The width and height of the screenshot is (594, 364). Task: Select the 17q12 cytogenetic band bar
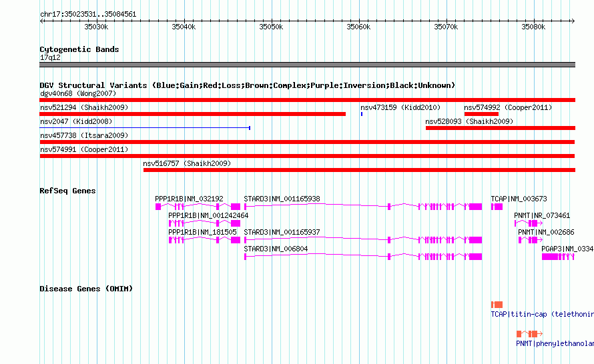[x=307, y=65]
